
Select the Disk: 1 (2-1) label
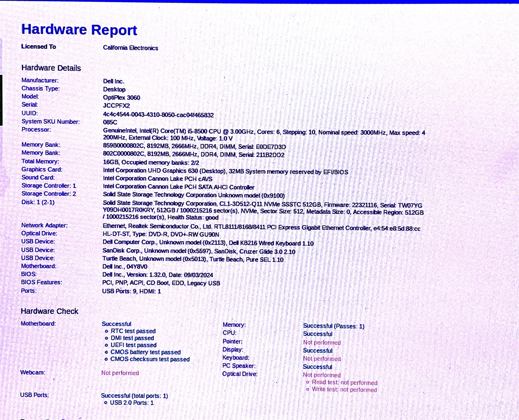(38, 202)
